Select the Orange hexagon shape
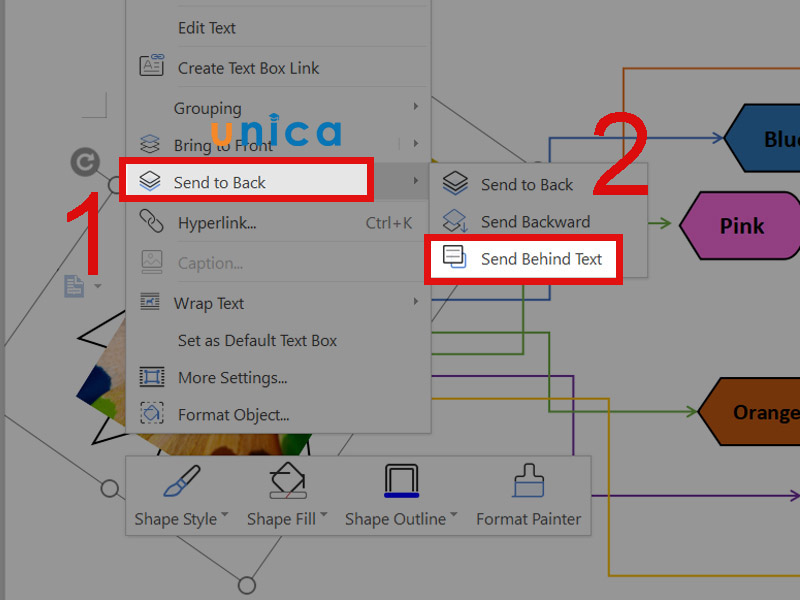Screen dimensions: 800x600 [750, 411]
